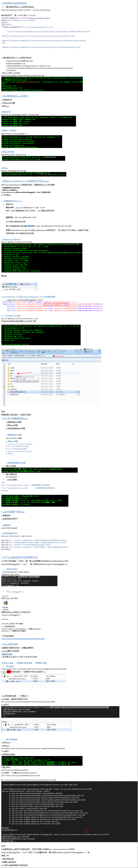Click heading '3.adb 命令卸载原装的app'
Screen dimensions: 138x868
[15, 418]
